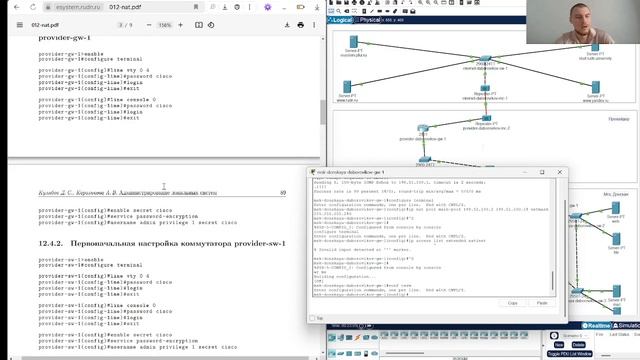Add a Complex PDU open envelope
The width and height of the screenshot is (640, 360).
[413, 11]
